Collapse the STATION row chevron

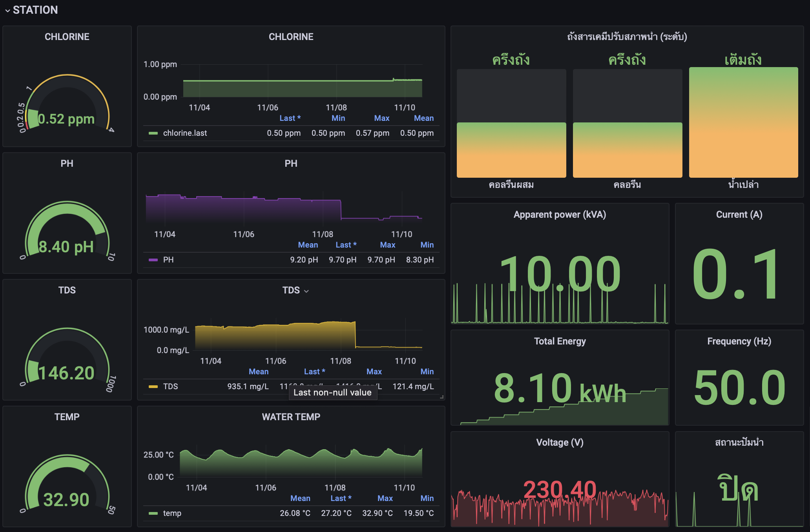pyautogui.click(x=7, y=11)
